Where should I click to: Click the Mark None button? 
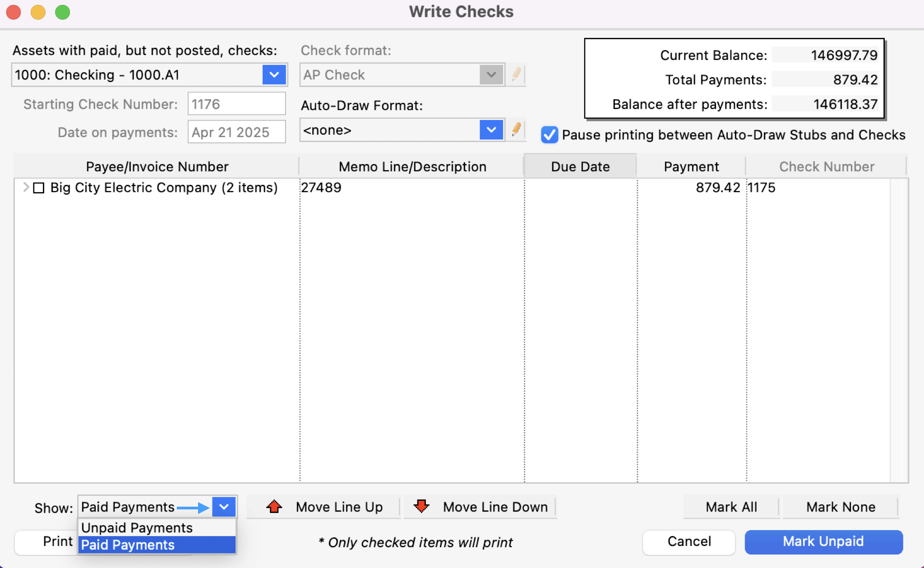tap(840, 507)
